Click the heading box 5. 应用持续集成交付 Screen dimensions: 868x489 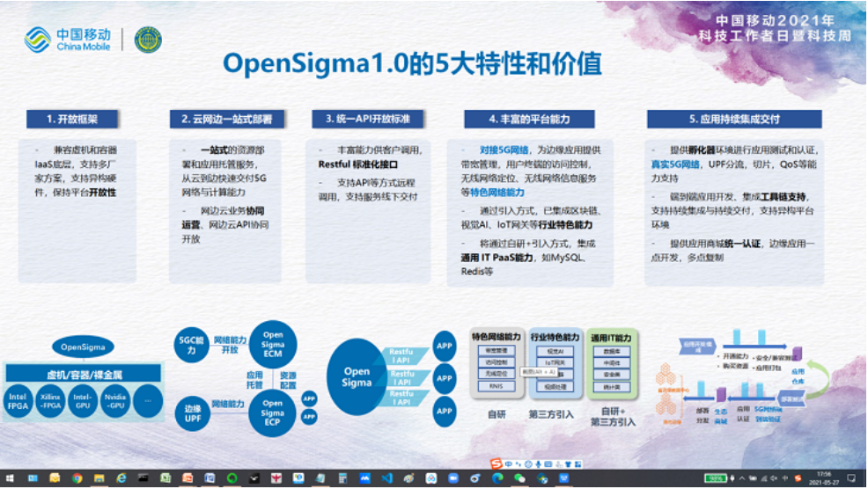tap(734, 119)
